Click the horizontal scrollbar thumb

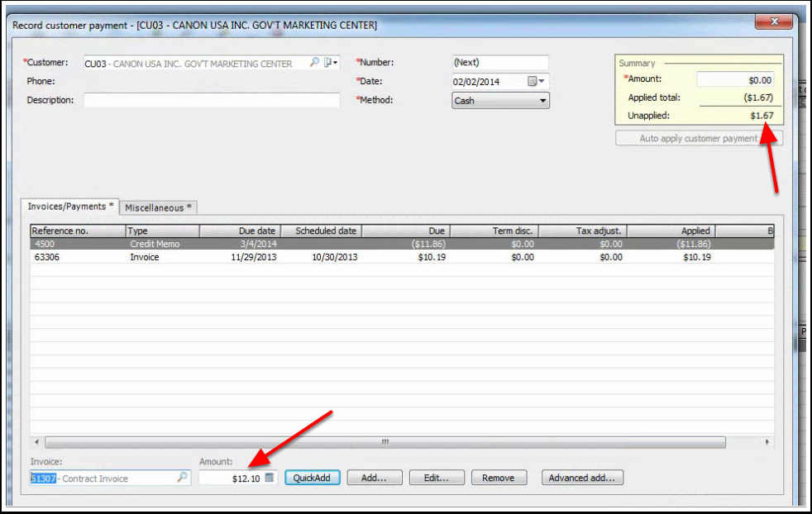point(385,442)
